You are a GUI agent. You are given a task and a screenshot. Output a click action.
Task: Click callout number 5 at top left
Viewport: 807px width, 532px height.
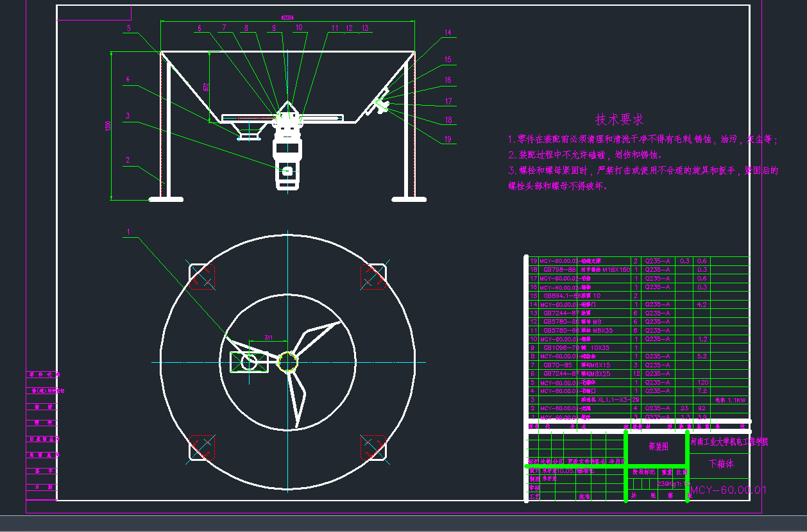pyautogui.click(x=129, y=28)
